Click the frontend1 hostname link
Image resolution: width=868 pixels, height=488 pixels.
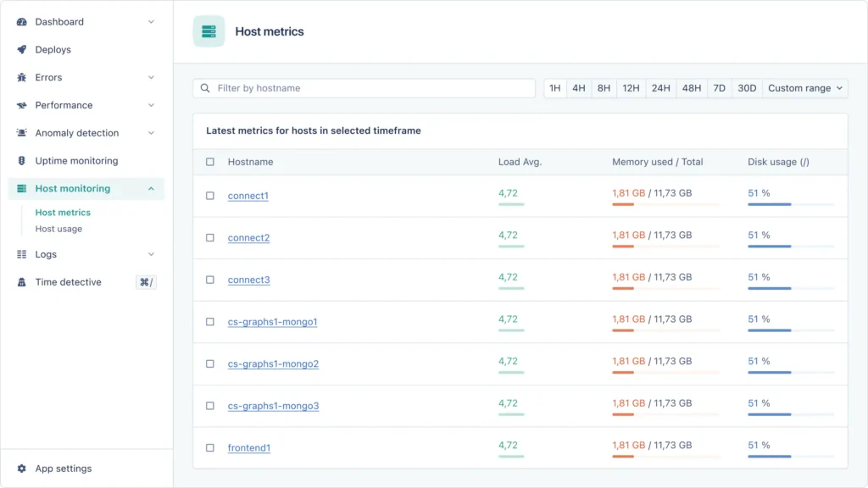(248, 447)
